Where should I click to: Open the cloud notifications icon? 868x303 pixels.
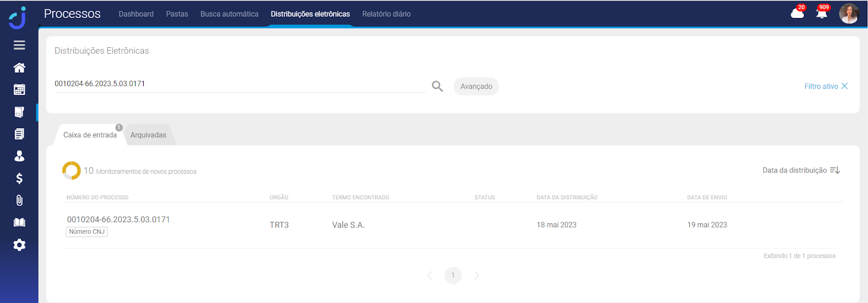(797, 14)
